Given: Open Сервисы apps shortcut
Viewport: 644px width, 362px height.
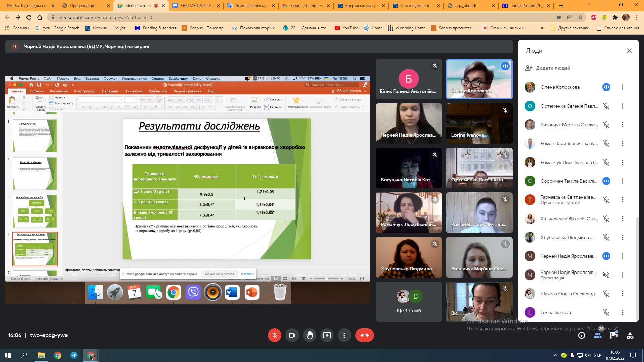Looking at the screenshot, I should 17,28.
